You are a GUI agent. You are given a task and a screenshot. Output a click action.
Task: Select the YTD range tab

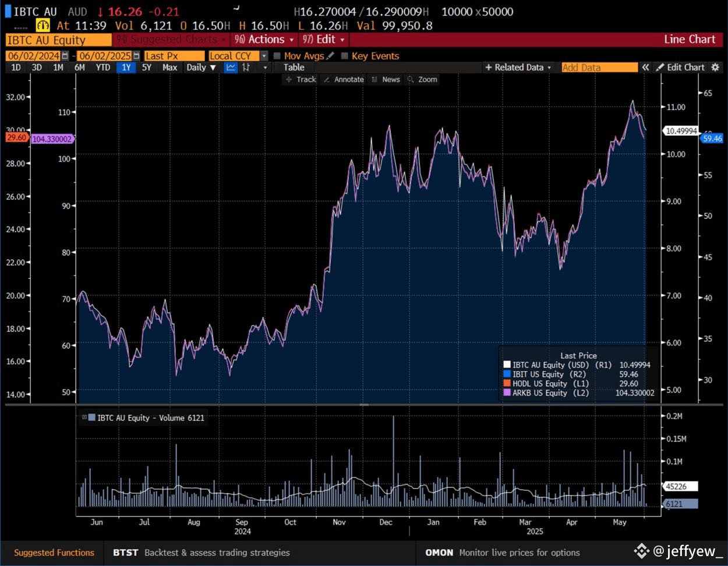pos(103,68)
